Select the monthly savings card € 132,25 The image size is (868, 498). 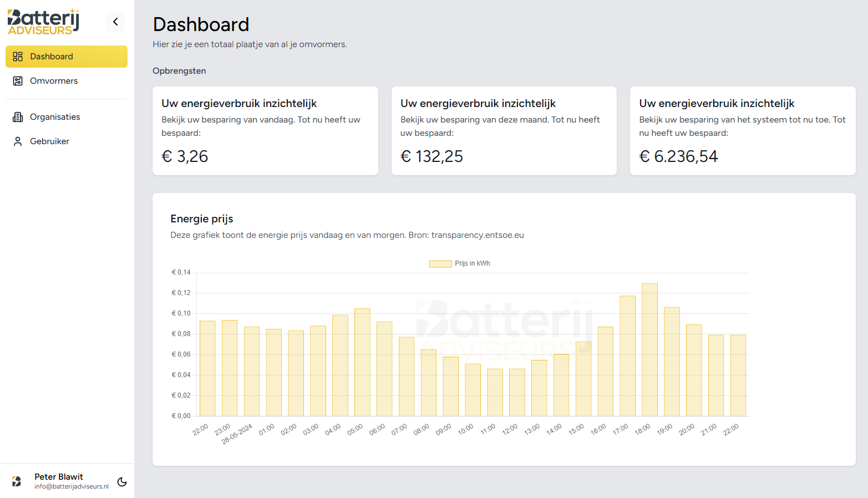504,131
